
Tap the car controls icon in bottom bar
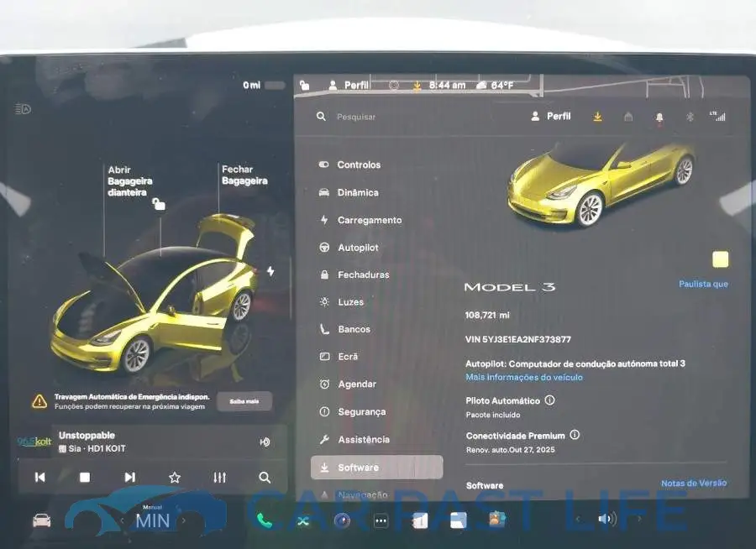tap(41, 520)
